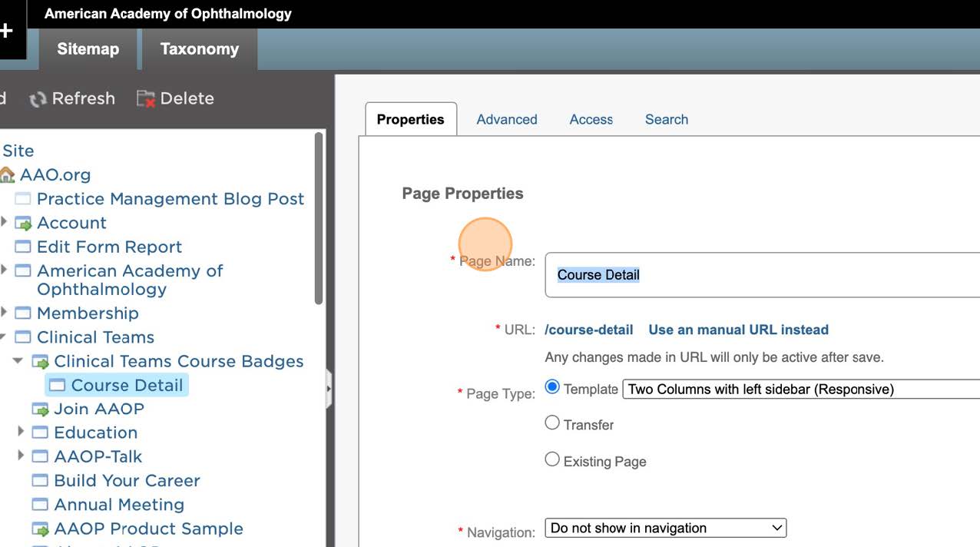Image resolution: width=980 pixels, height=547 pixels.
Task: Open the Template layout dropdown
Action: 801,390
